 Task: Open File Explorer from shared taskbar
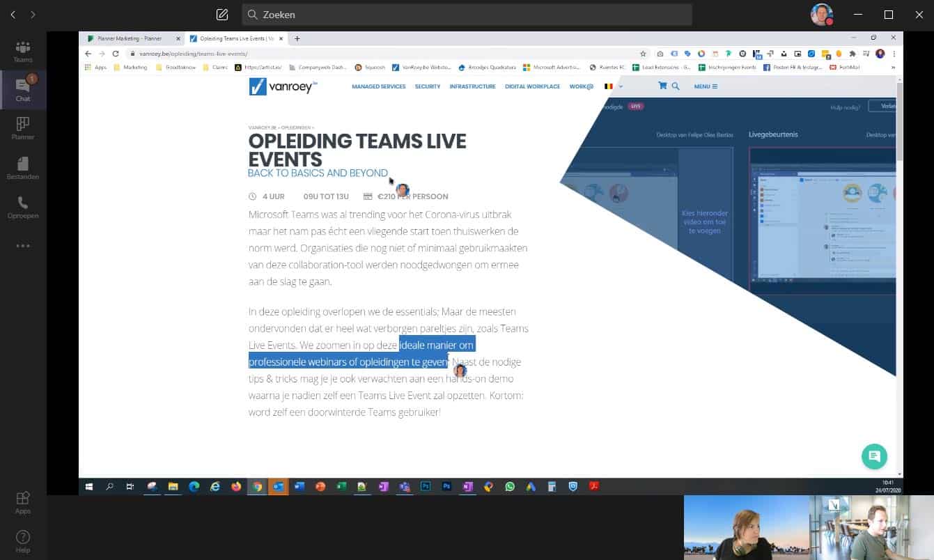coord(173,487)
